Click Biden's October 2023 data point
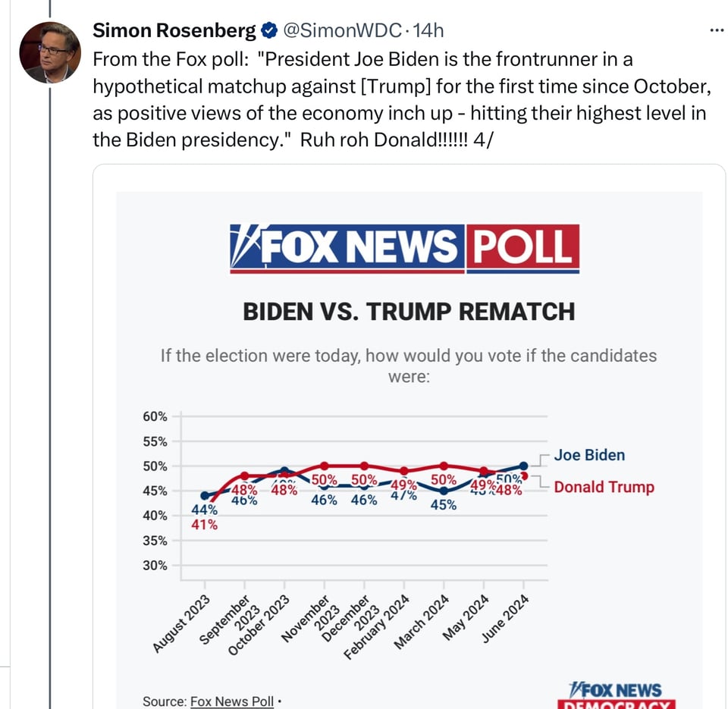This screenshot has width=728, height=709. click(x=284, y=470)
